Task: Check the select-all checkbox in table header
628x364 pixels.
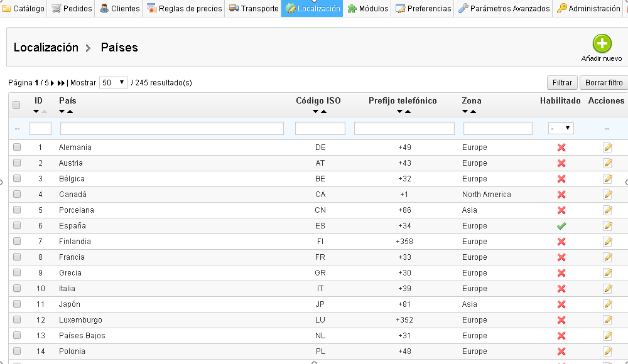Action: pyautogui.click(x=17, y=105)
